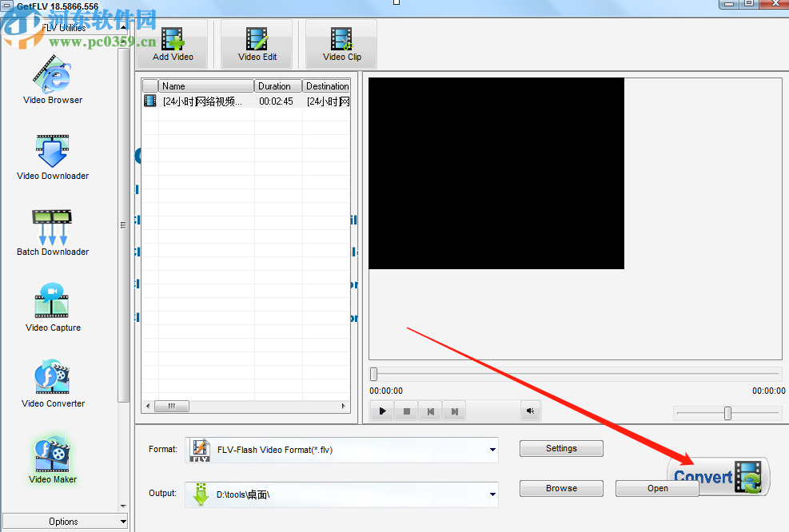Open the Video Capture tool
Image resolution: width=789 pixels, height=532 pixels.
coord(52,305)
